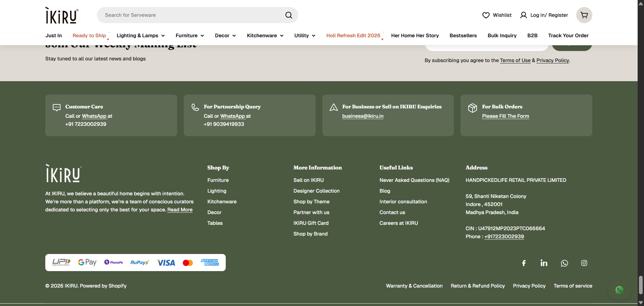This screenshot has height=306, width=644.
Task: Open floating green WhatsApp chat button
Action: point(619,290)
